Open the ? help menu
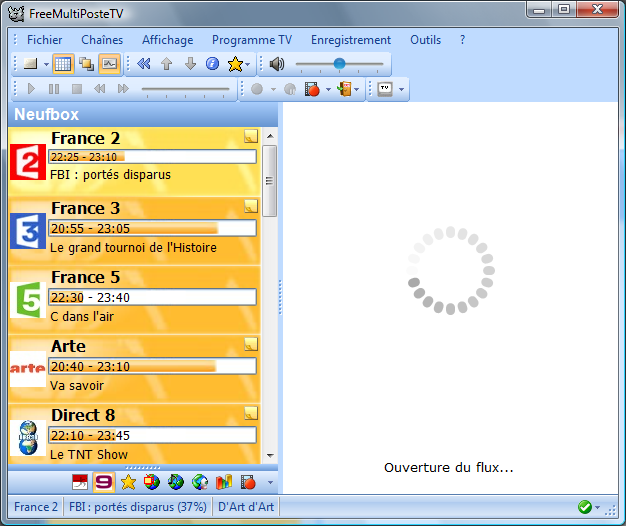 click(462, 40)
